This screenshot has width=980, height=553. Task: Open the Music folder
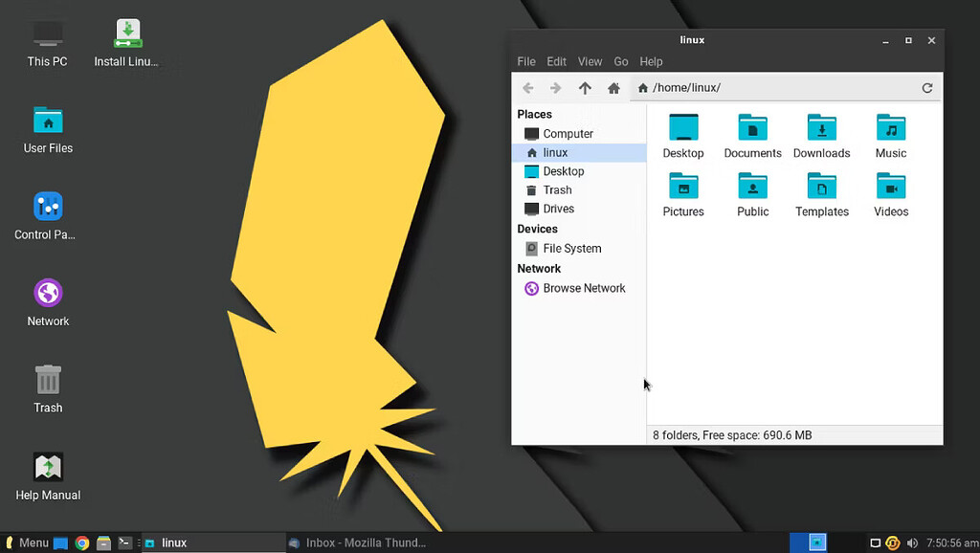coord(890,134)
